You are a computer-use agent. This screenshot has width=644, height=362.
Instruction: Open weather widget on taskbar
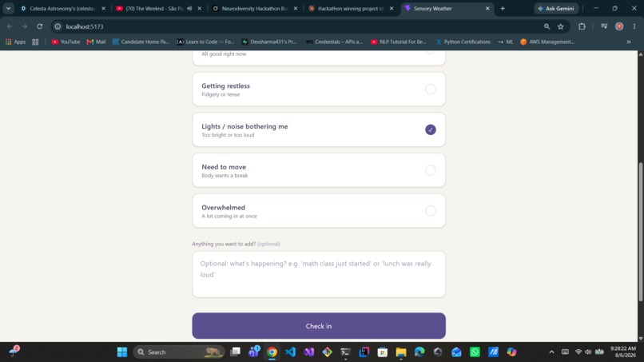[x=14, y=351]
